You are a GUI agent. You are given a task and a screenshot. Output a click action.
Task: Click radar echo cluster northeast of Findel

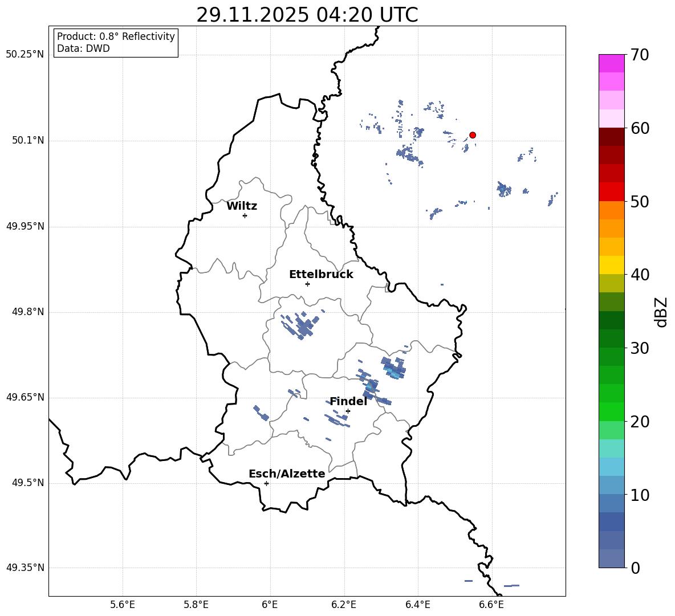click(x=393, y=368)
